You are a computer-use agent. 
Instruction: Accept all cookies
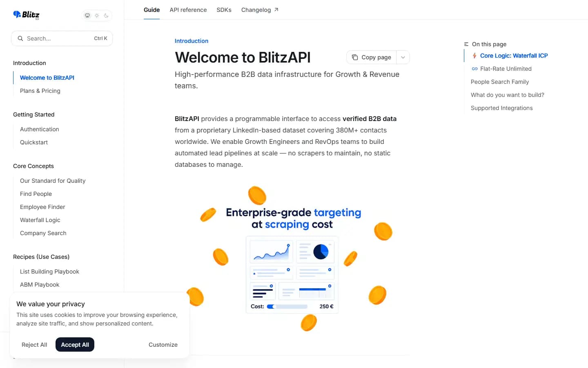[75, 345]
